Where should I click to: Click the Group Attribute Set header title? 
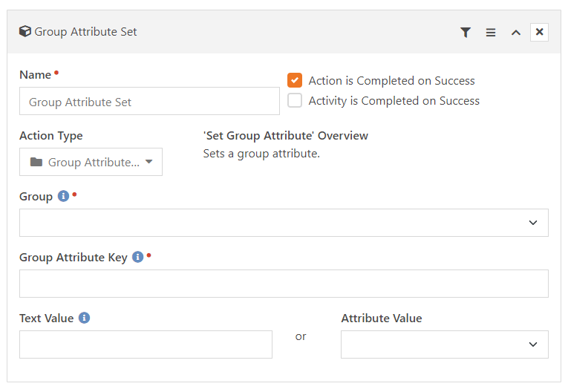coord(85,32)
